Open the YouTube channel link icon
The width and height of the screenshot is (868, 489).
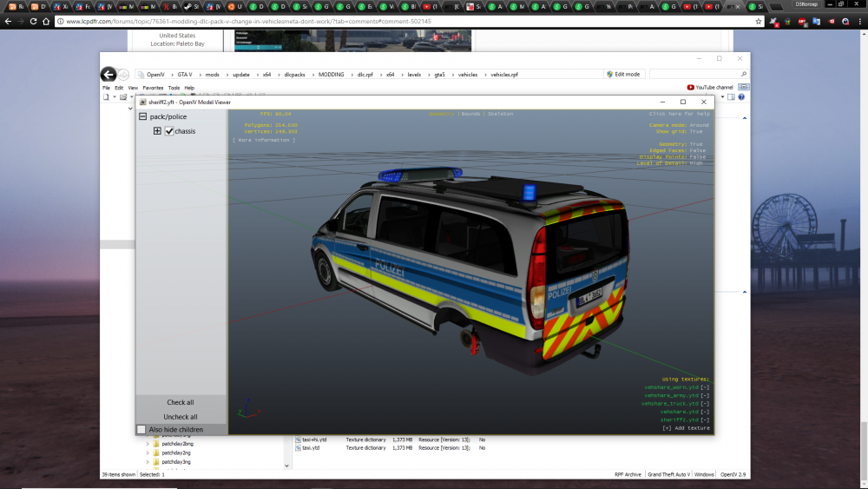690,88
